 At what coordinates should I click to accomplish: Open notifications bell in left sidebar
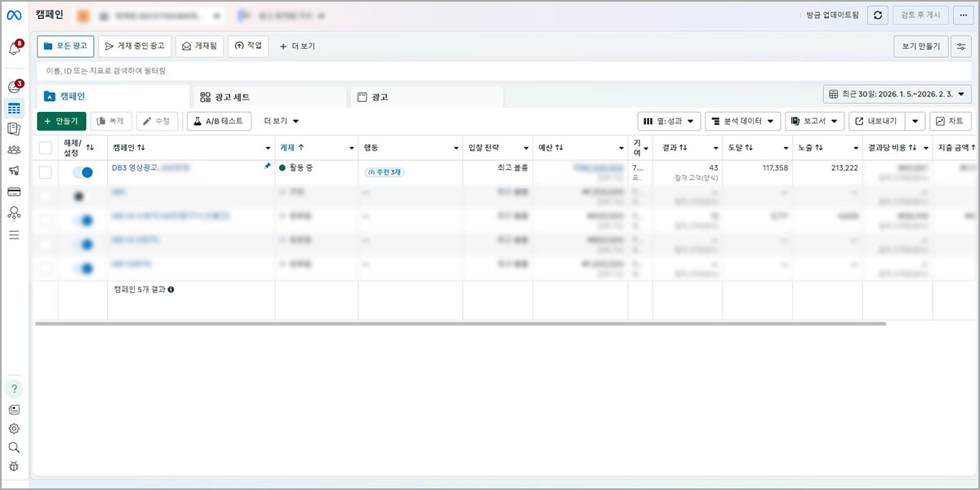pos(14,49)
